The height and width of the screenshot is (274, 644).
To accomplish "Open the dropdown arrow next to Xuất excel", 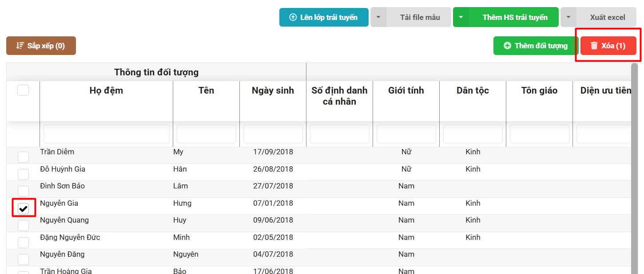I will [x=568, y=17].
